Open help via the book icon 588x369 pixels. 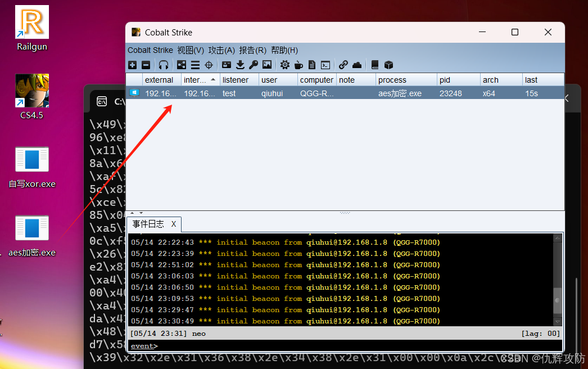click(x=374, y=65)
